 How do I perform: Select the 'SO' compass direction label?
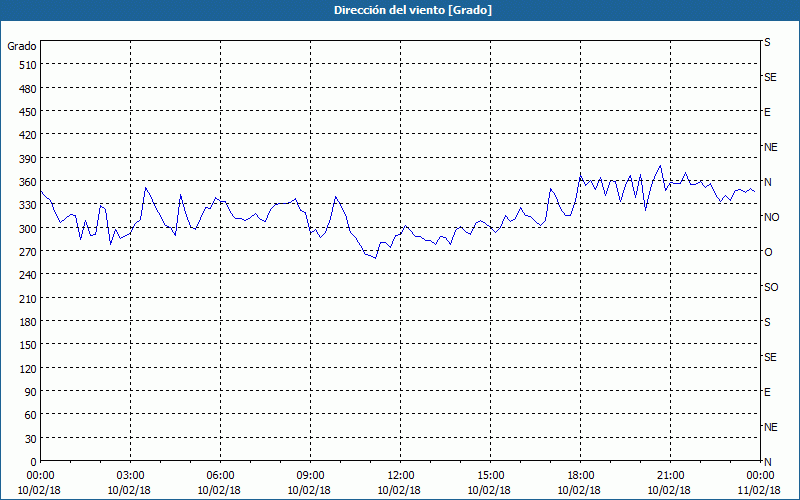click(771, 288)
